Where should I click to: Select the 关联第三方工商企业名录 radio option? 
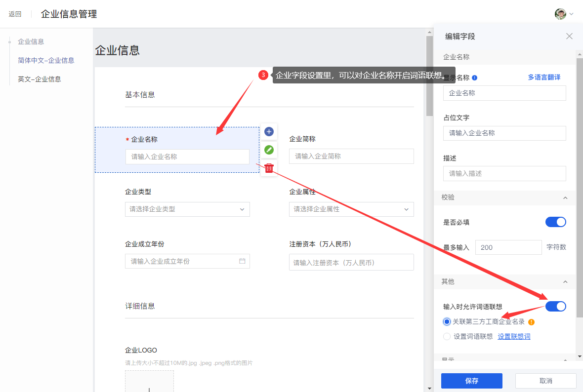pos(447,322)
